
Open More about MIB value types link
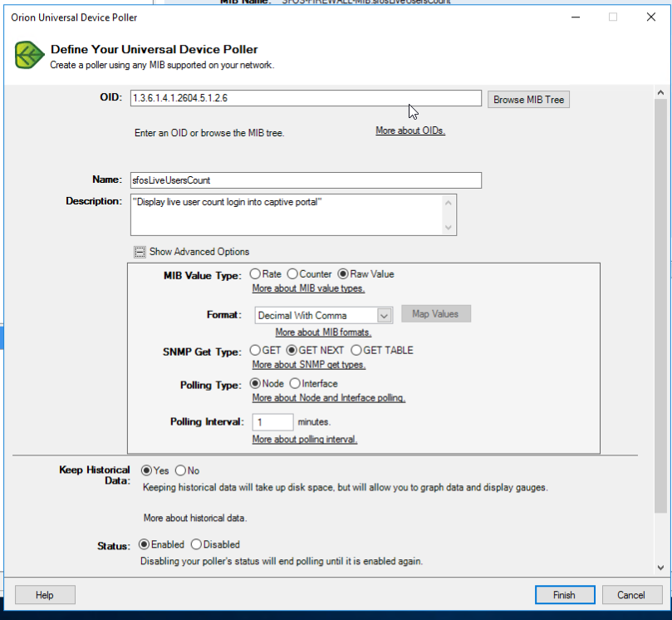(x=308, y=288)
